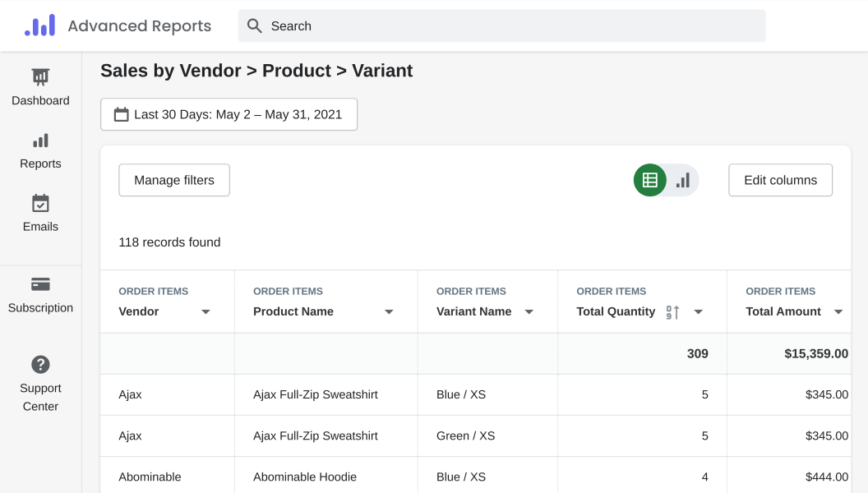Image resolution: width=868 pixels, height=493 pixels.
Task: Focus the Search input field
Action: 502,26
